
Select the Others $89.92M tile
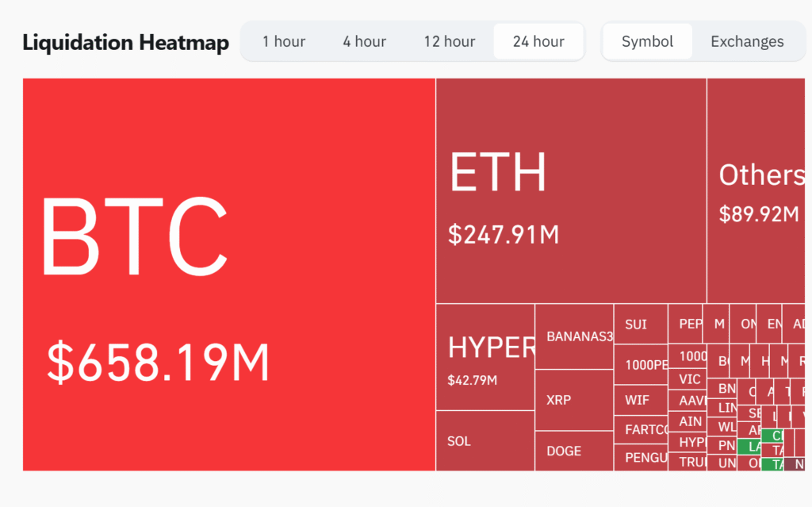coord(759,190)
